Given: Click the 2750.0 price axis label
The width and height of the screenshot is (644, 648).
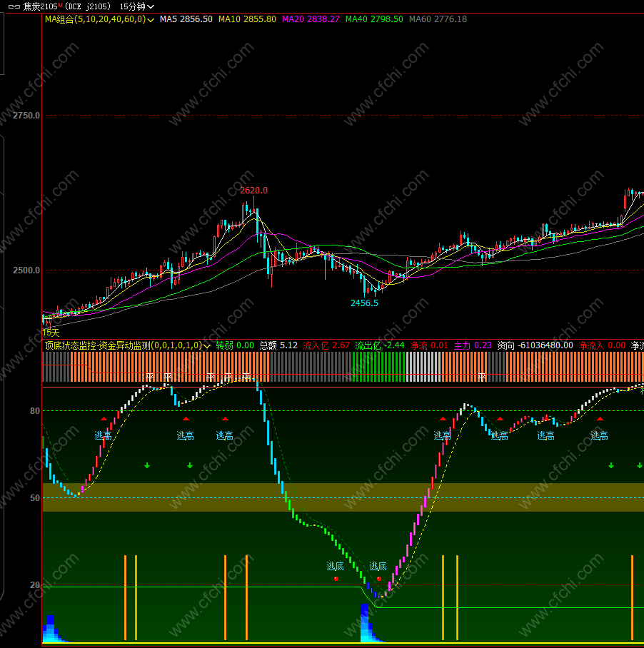Looking at the screenshot, I should (26, 116).
